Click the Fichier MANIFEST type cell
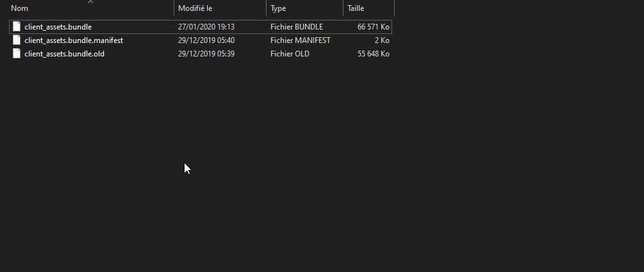644x272 pixels. point(301,40)
